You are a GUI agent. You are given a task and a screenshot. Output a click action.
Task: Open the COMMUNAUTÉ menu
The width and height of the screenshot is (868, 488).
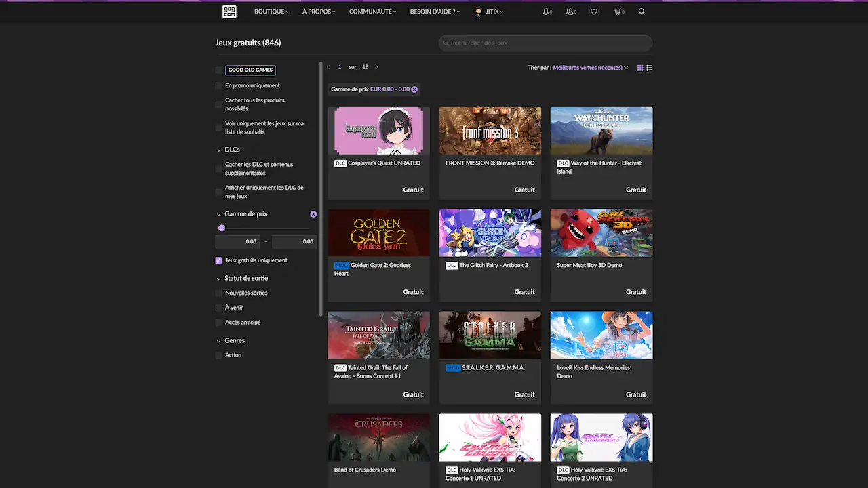(372, 12)
